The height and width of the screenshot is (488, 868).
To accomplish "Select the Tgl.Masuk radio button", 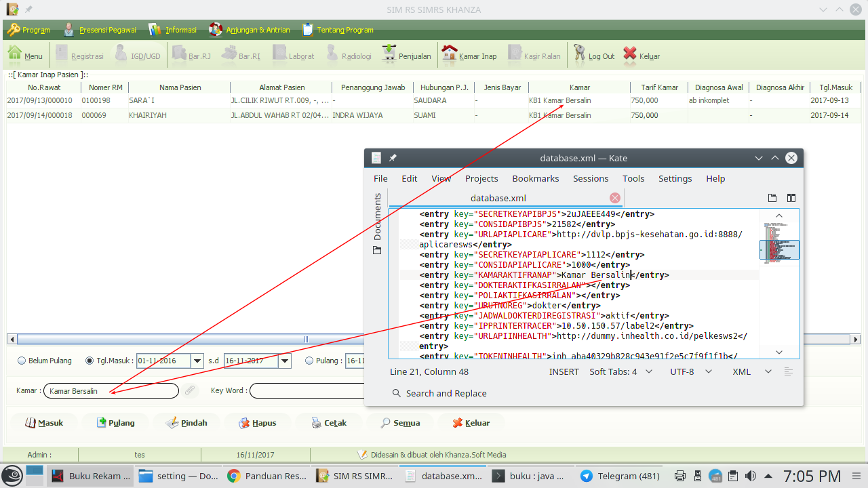I will pyautogui.click(x=90, y=361).
